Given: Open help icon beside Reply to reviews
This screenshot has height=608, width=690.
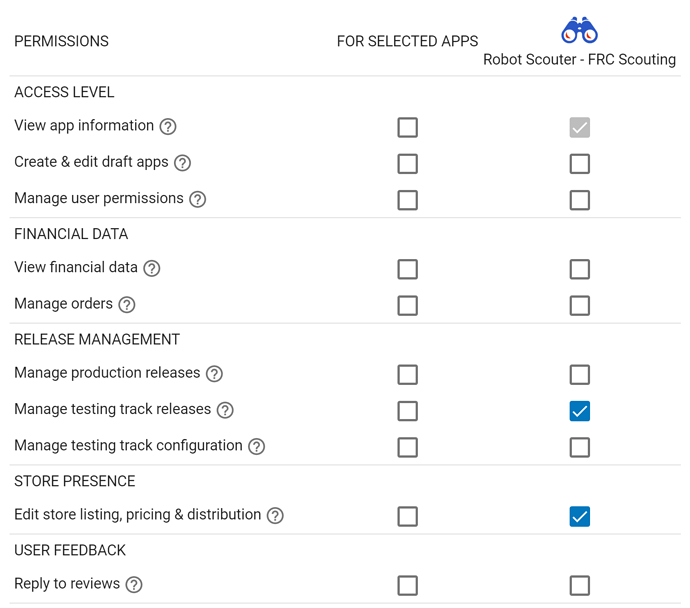Looking at the screenshot, I should click(x=134, y=585).
